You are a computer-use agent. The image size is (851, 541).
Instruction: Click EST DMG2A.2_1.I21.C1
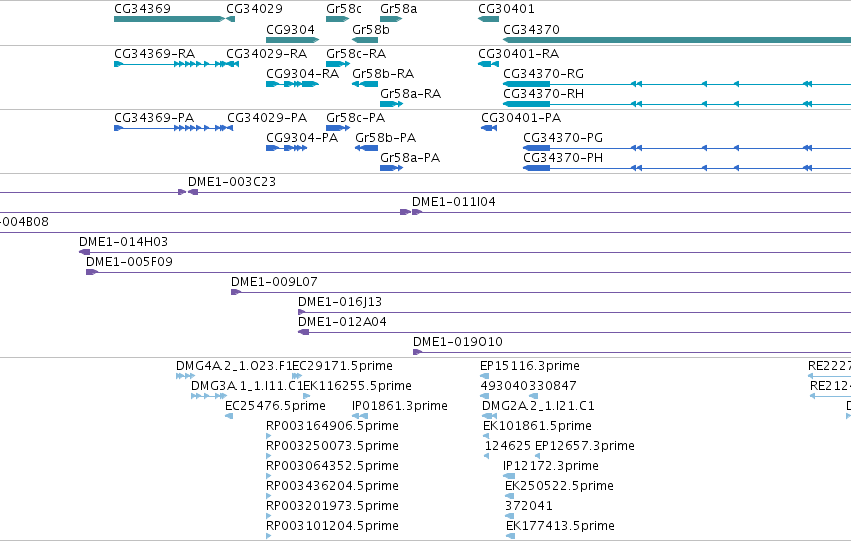[538, 406]
